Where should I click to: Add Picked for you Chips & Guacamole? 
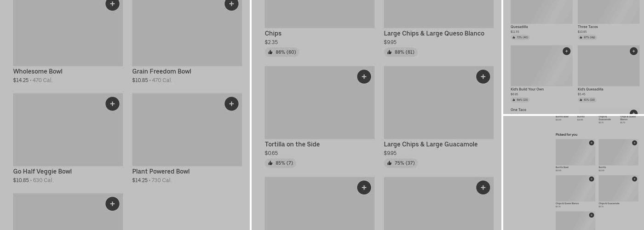pyautogui.click(x=634, y=179)
